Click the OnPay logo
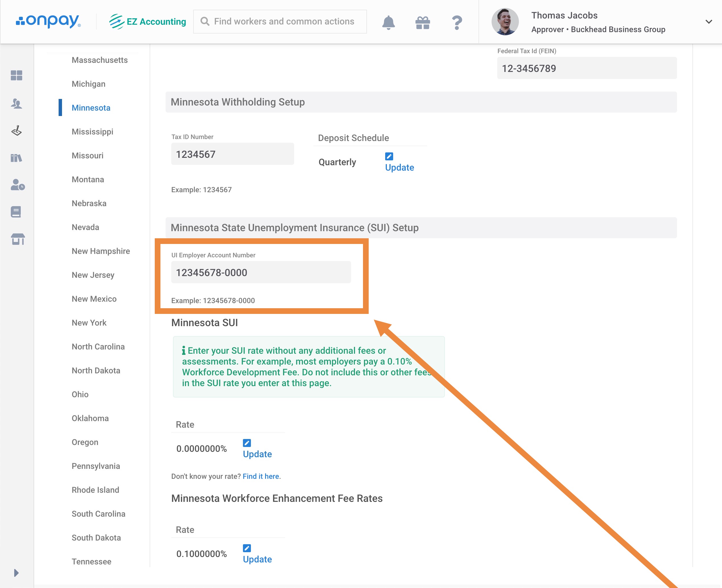This screenshot has width=722, height=588. tap(48, 21)
